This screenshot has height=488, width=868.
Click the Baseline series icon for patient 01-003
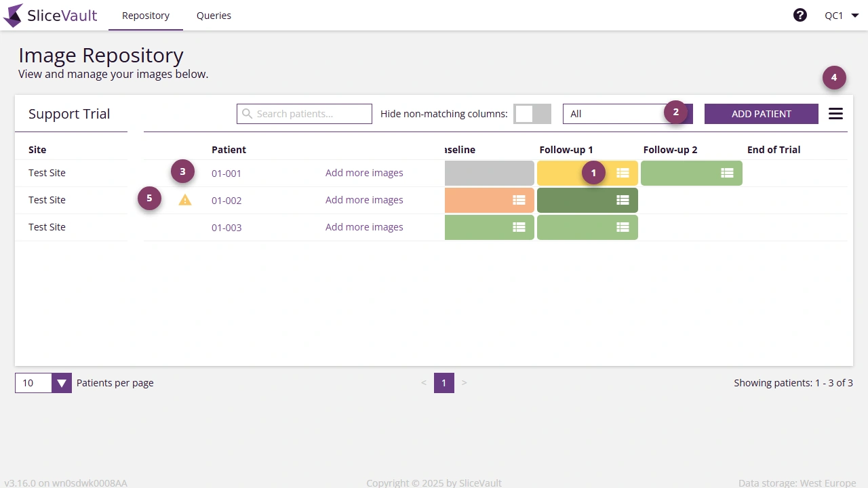point(519,227)
